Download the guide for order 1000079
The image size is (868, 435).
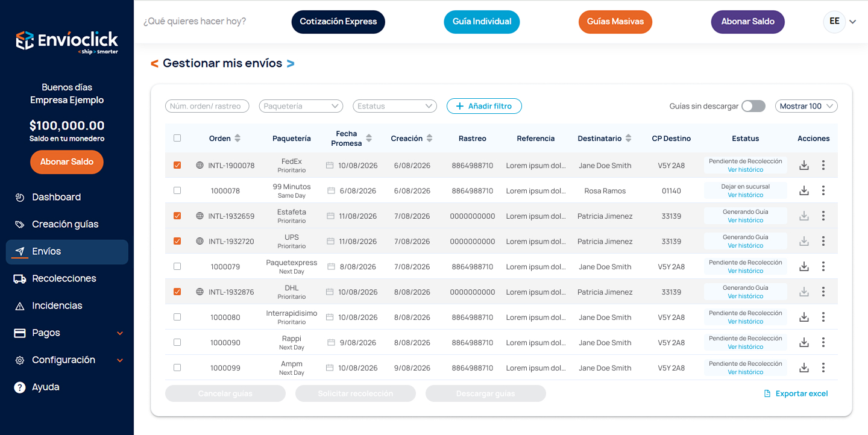[x=804, y=266]
